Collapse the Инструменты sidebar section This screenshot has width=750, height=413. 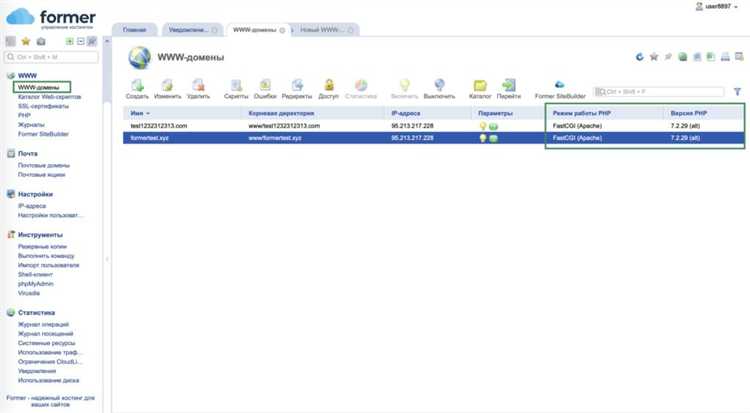40,235
